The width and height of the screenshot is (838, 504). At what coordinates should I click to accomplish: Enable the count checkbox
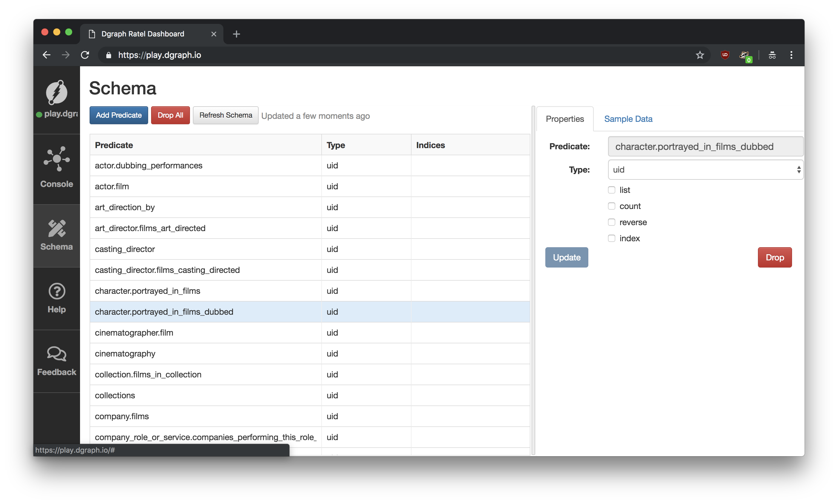point(612,206)
